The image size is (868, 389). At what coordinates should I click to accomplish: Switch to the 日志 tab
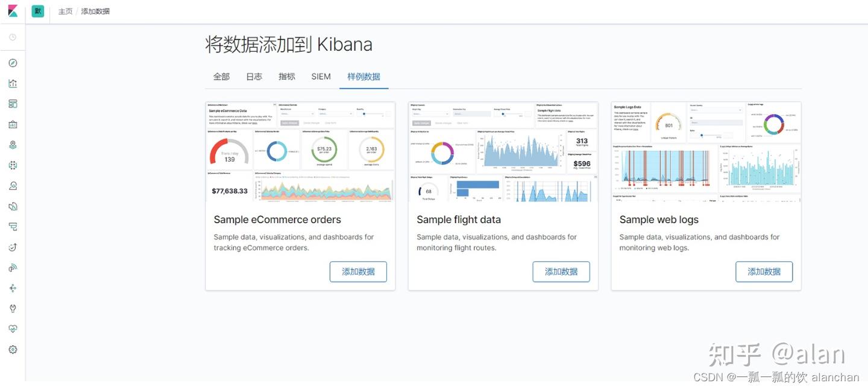(253, 77)
